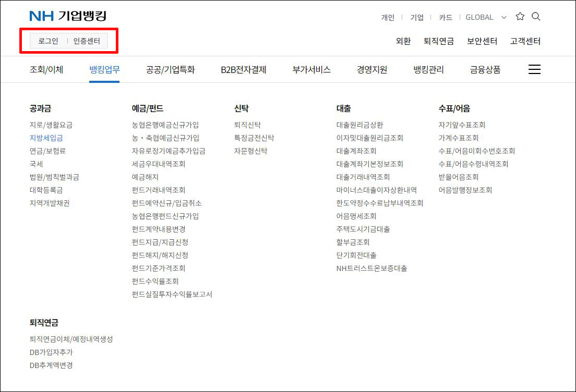Select the 경영지원 main tab
Screen dimensions: 576x392
(372, 69)
